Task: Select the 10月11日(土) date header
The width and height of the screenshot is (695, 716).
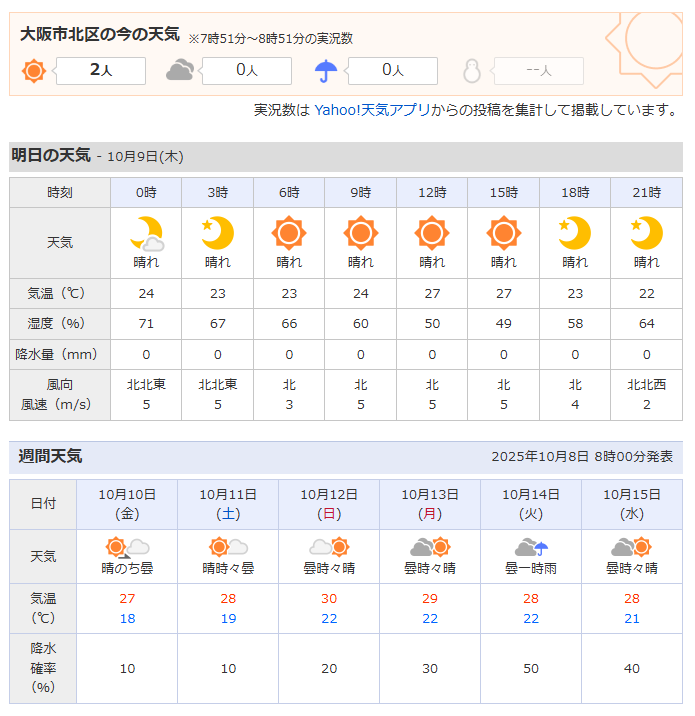Action: (228, 504)
